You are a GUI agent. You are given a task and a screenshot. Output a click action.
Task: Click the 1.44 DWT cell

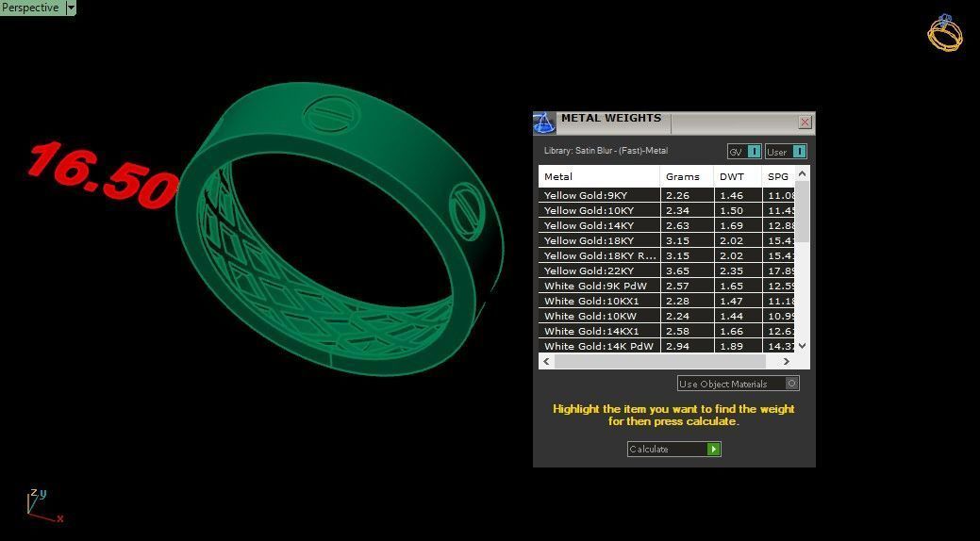738,316
